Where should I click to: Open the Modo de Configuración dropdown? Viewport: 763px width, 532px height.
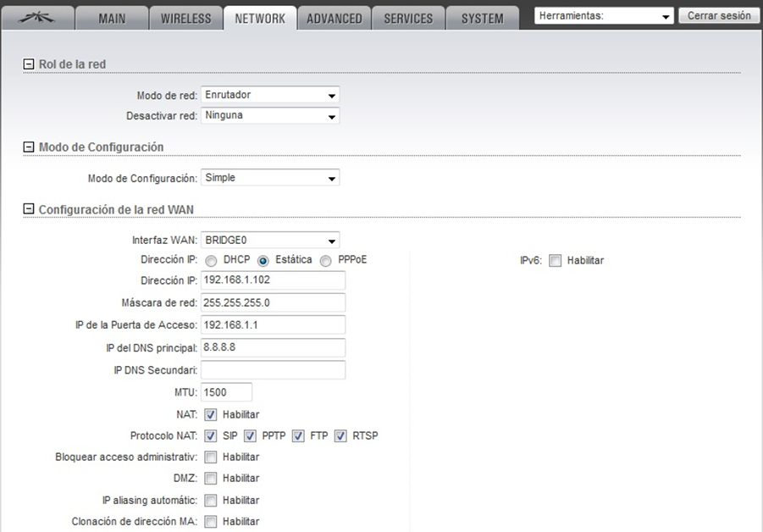click(270, 178)
